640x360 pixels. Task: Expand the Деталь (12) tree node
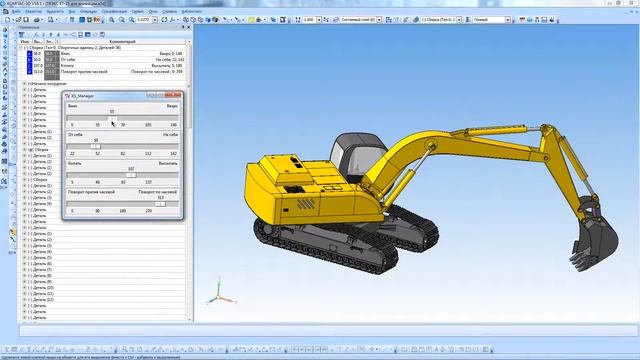pos(24,300)
